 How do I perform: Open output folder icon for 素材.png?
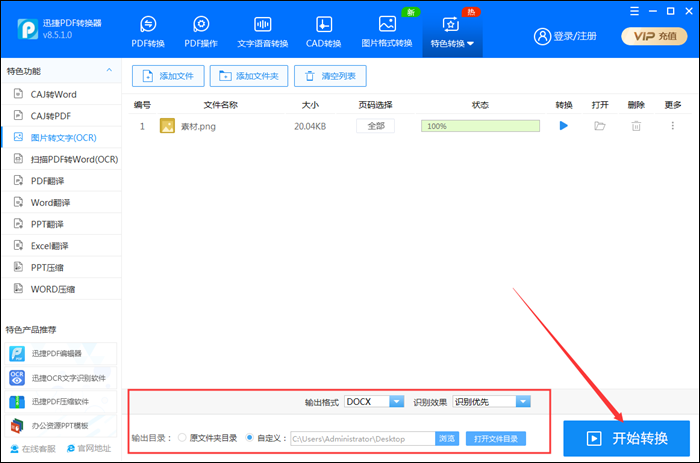[x=600, y=126]
